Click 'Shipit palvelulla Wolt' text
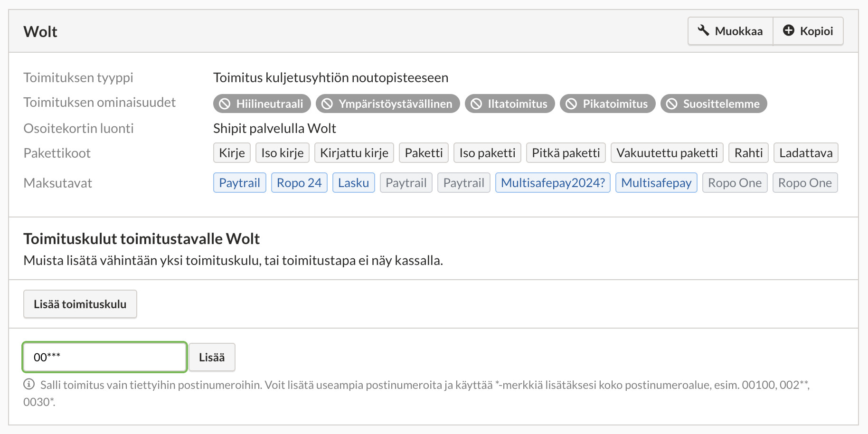868x434 pixels. click(x=275, y=128)
